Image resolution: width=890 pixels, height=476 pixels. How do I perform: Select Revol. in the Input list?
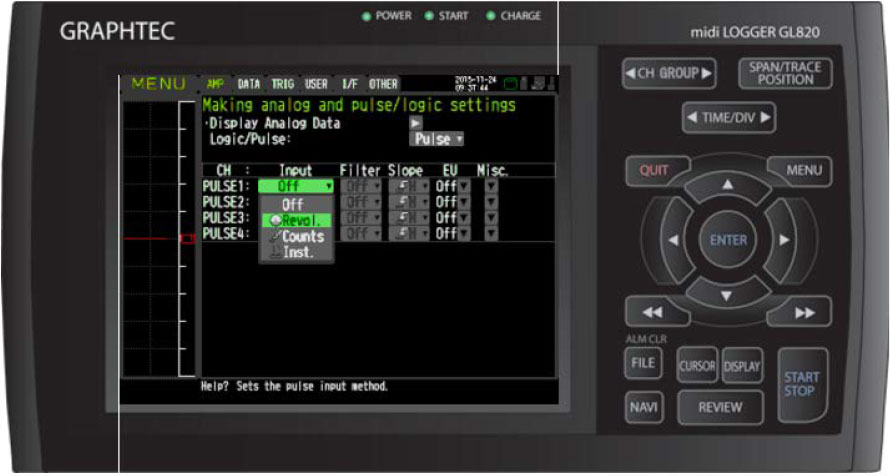coord(296,221)
